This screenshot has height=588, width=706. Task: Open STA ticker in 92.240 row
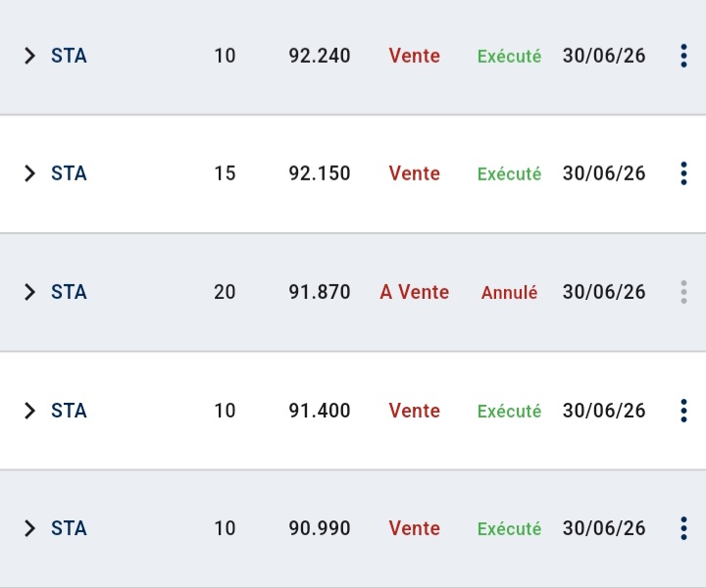point(69,56)
